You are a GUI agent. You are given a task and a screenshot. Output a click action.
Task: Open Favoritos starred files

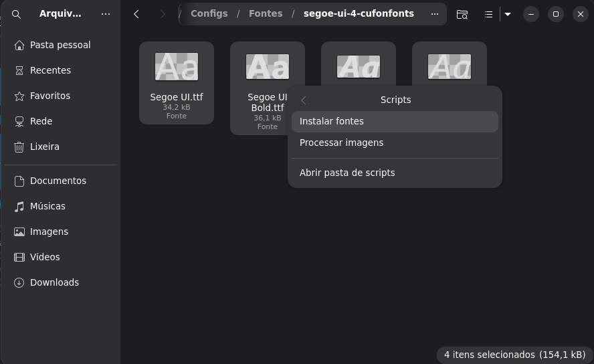50,96
